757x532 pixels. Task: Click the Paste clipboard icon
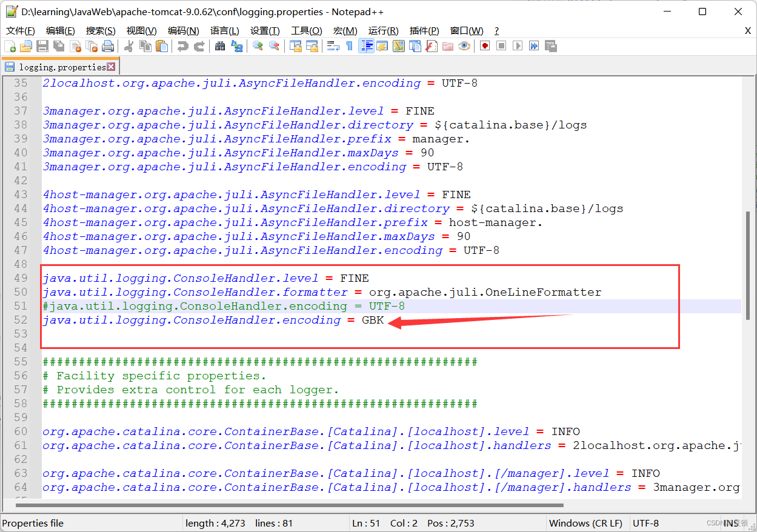[x=162, y=46]
